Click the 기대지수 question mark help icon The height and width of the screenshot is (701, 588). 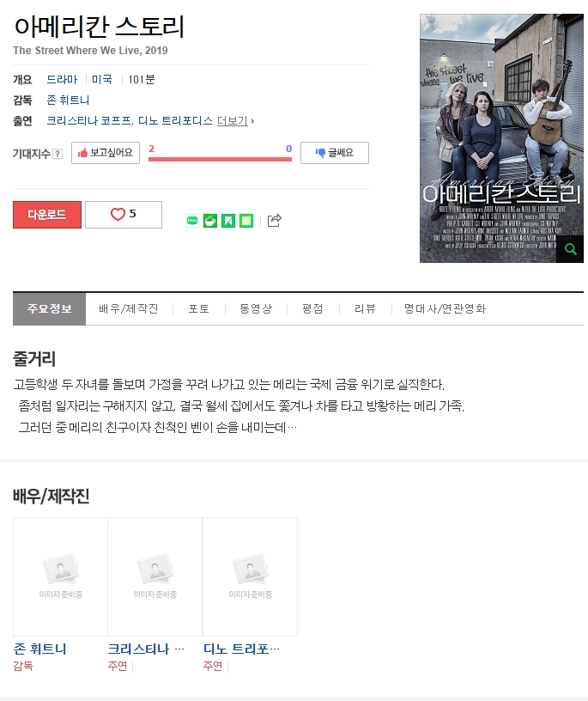(58, 154)
